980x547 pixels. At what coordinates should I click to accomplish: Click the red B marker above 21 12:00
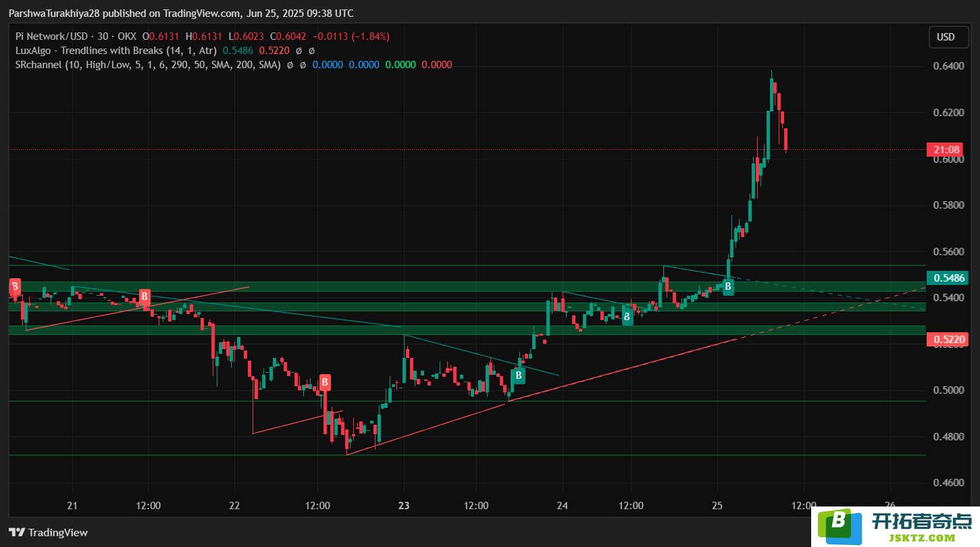[x=144, y=296]
